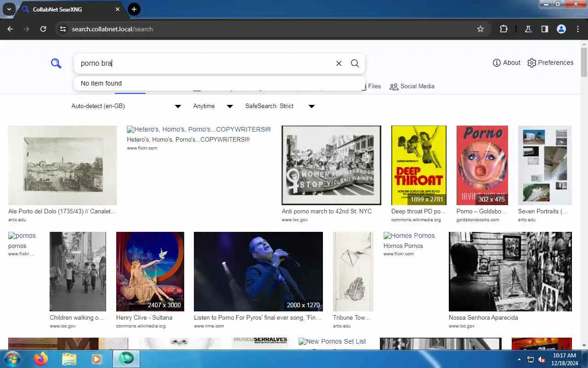The width and height of the screenshot is (588, 368).
Task: Toggle the Chrome side panel
Action: tap(544, 29)
